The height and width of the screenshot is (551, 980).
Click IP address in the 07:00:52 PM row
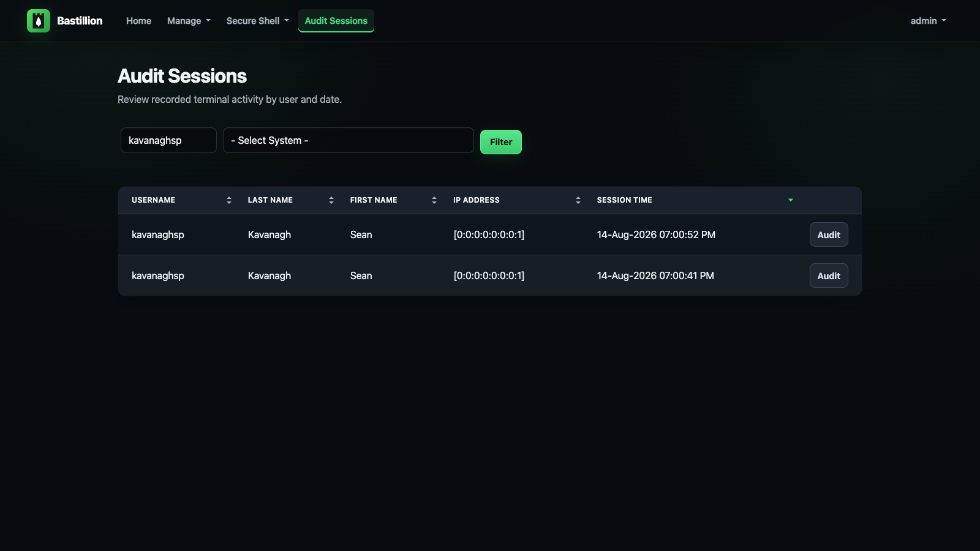point(489,234)
